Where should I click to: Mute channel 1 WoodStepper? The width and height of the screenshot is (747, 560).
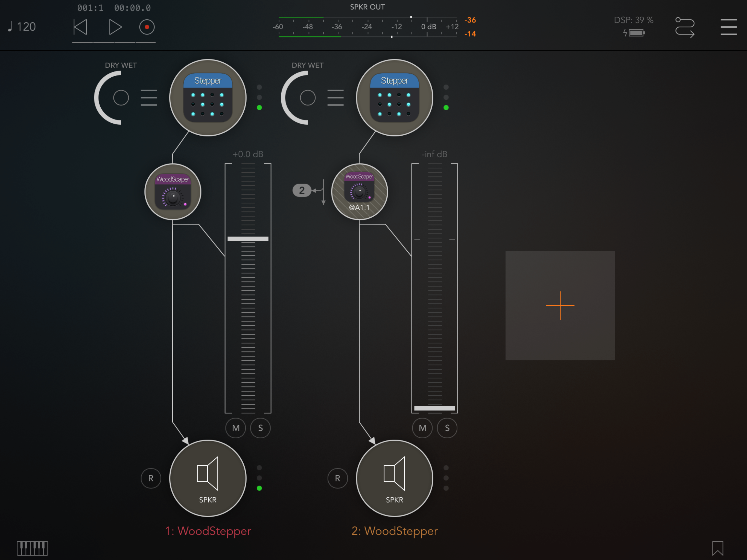235,428
